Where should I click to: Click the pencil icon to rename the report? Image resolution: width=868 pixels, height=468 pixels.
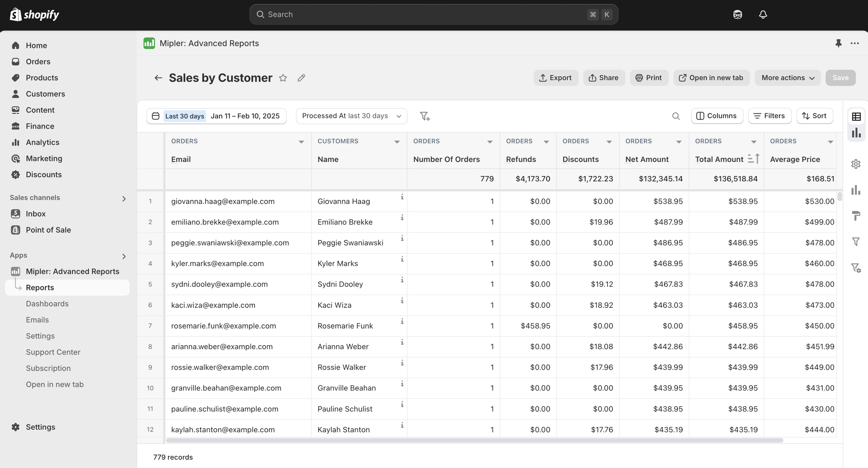point(301,78)
